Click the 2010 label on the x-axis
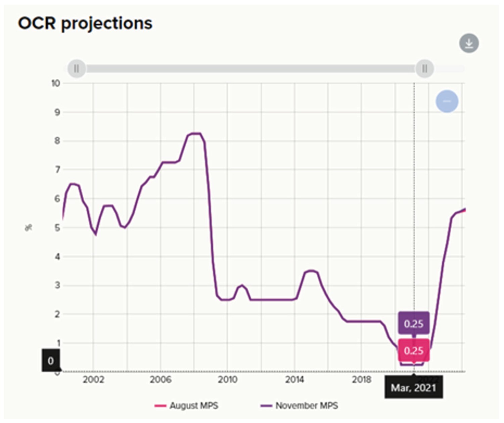 tap(227, 380)
